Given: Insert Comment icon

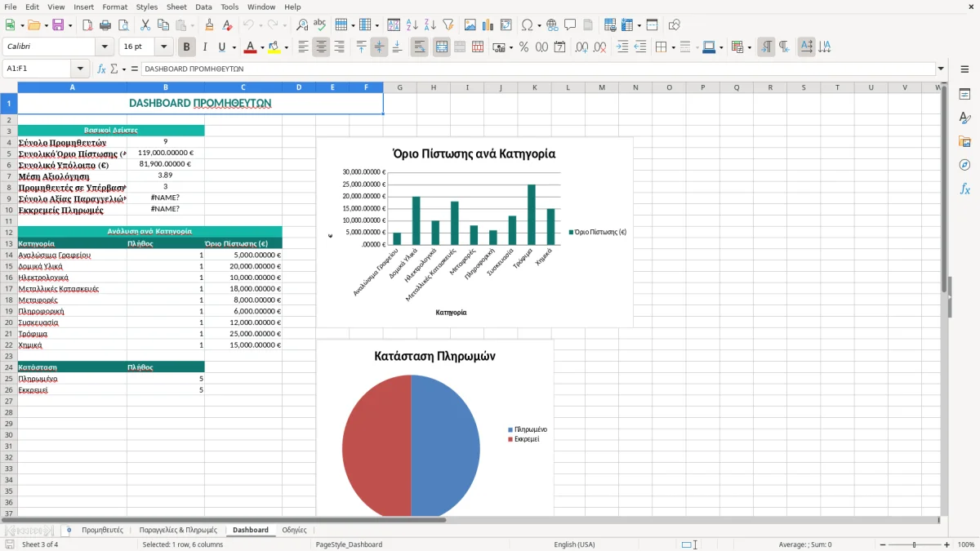Looking at the screenshot, I should [570, 25].
